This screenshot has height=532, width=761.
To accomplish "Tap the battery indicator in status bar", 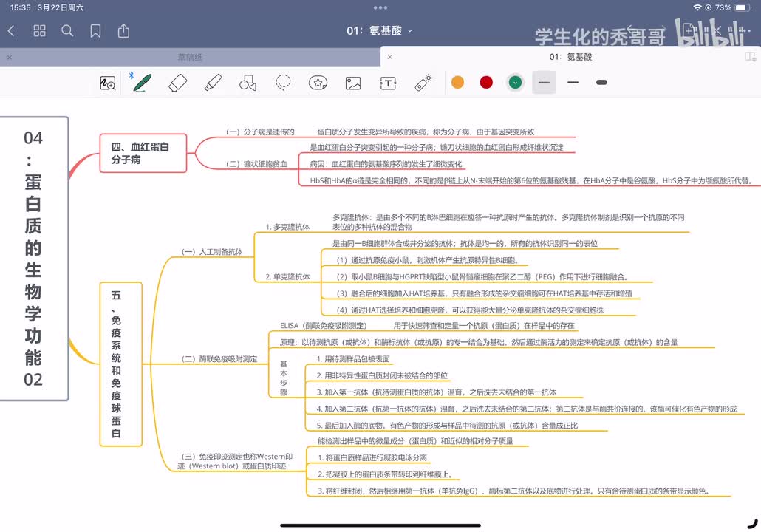I will (x=743, y=7).
